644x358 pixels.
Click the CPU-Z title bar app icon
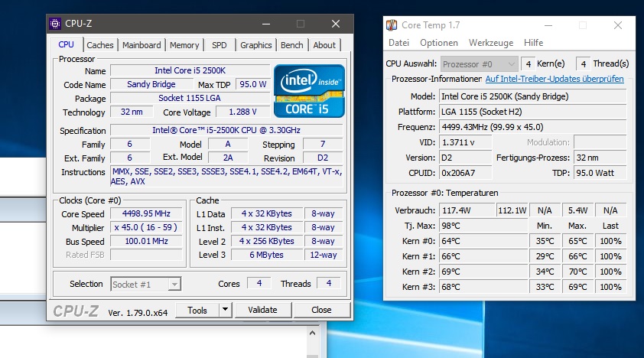55,24
